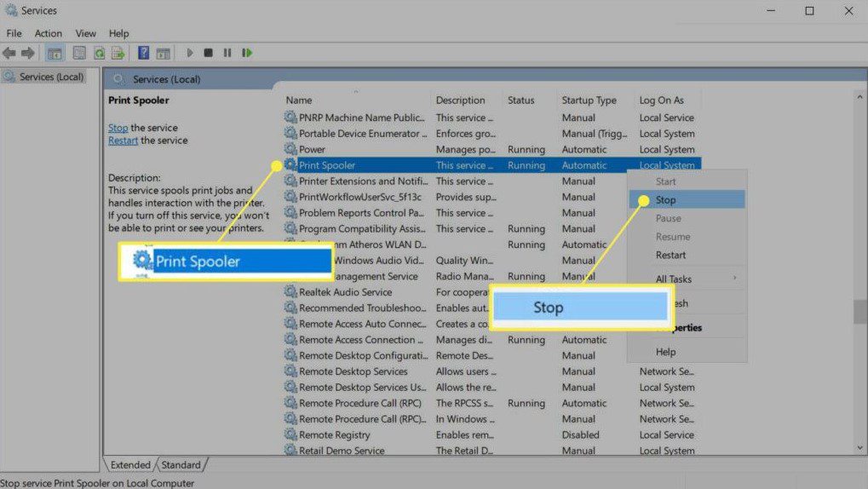This screenshot has height=489, width=868.
Task: Sort by the Description column header
Action: click(x=467, y=101)
